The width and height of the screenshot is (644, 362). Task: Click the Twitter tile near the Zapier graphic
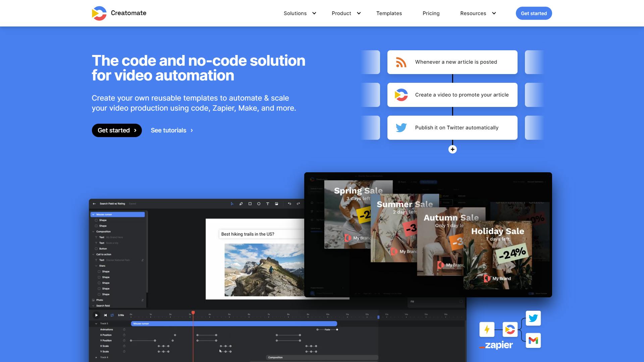(533, 318)
